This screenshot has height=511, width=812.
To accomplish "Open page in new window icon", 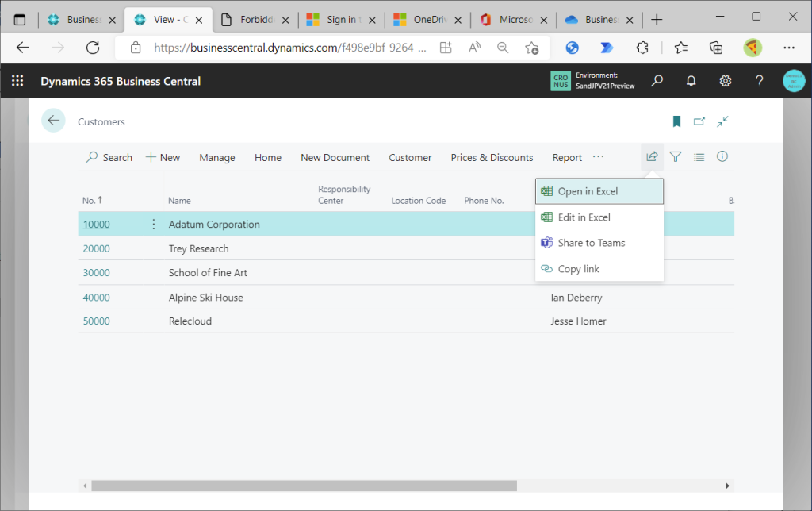I will coord(699,121).
